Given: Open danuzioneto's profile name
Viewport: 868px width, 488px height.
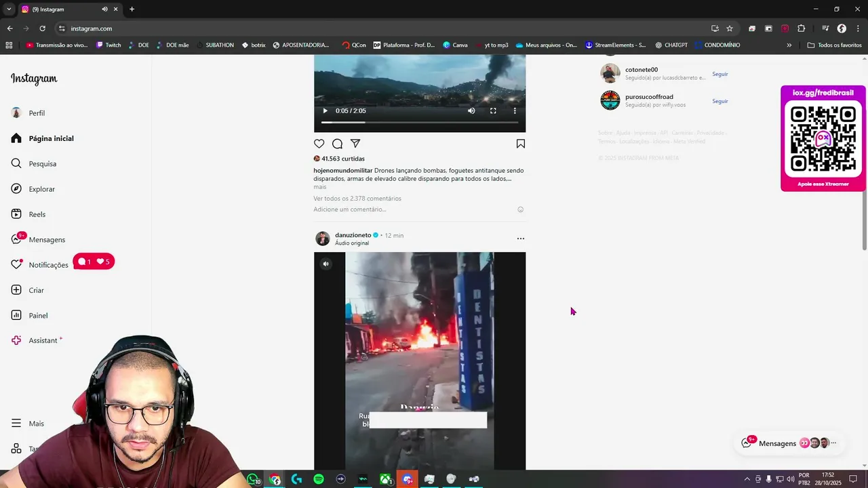Looking at the screenshot, I should click(353, 235).
